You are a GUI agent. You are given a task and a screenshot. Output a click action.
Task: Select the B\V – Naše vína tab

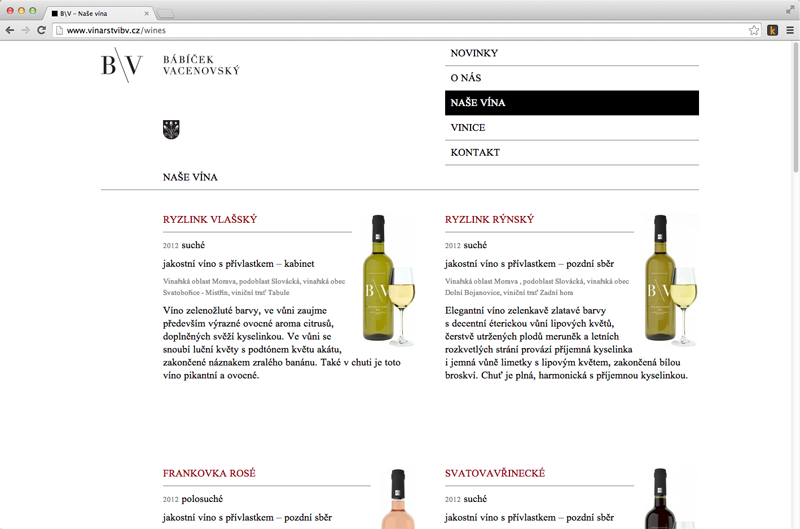[97, 13]
